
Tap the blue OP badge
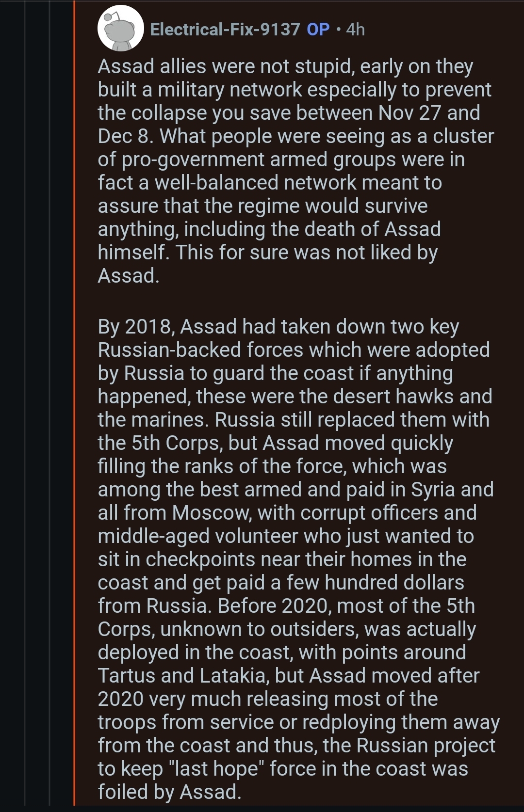click(318, 30)
